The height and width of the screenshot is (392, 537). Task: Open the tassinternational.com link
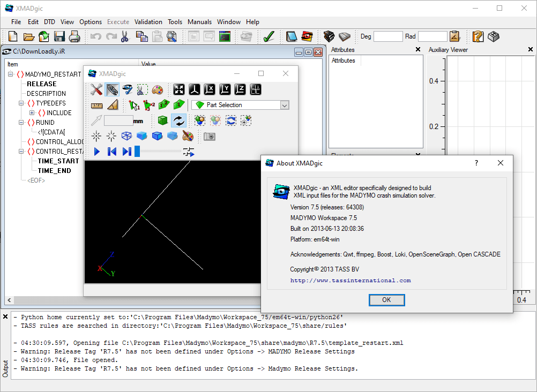[350, 280]
